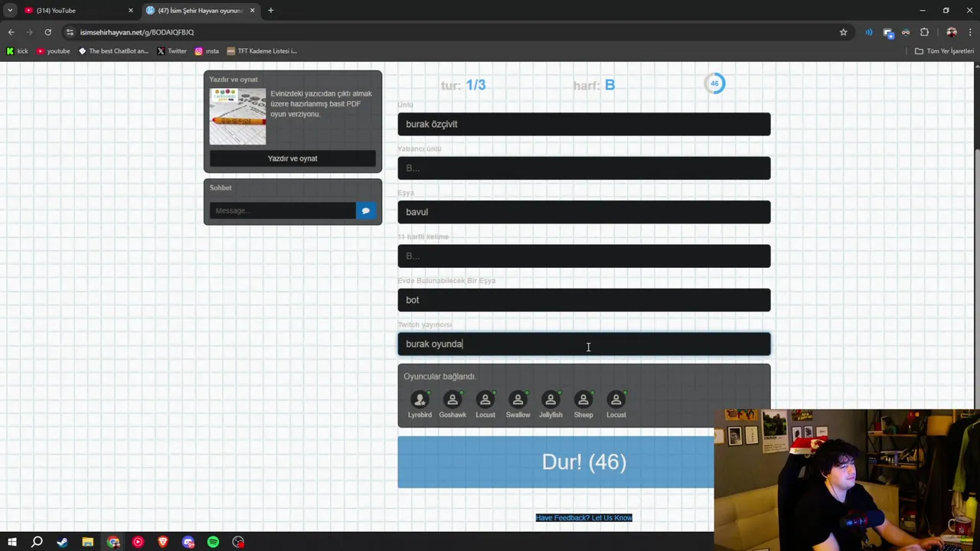Click the page vertical scrollbar
The height and width of the screenshot is (551, 980).
[975, 296]
